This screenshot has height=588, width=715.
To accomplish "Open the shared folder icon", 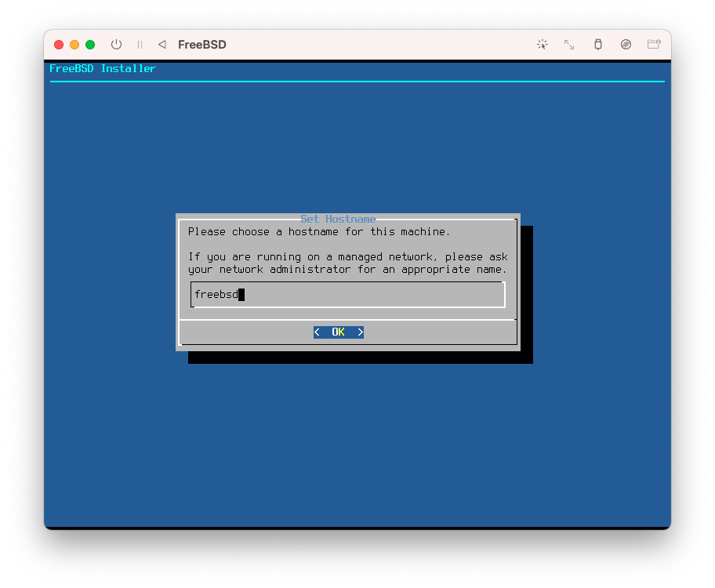I will coord(654,44).
